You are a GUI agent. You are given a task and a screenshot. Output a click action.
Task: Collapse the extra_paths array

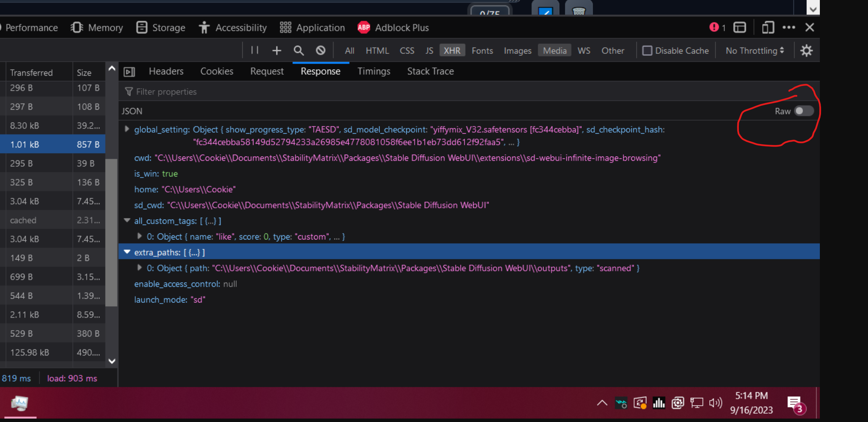coord(127,252)
